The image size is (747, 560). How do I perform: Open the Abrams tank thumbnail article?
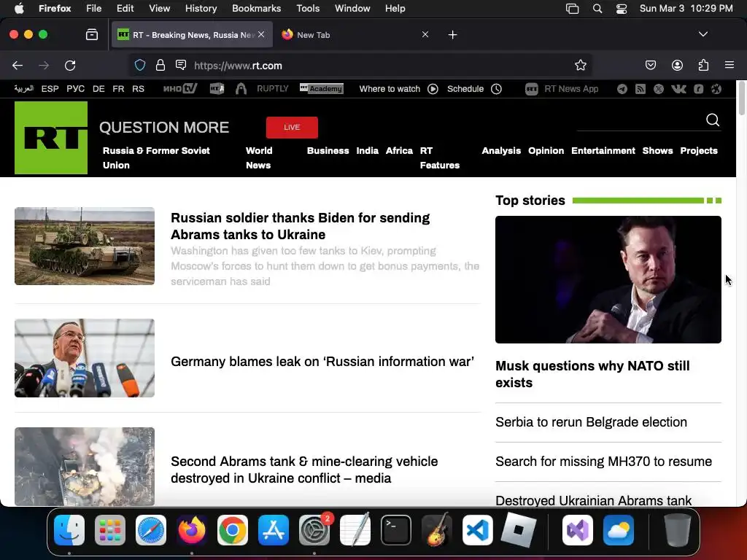point(85,246)
